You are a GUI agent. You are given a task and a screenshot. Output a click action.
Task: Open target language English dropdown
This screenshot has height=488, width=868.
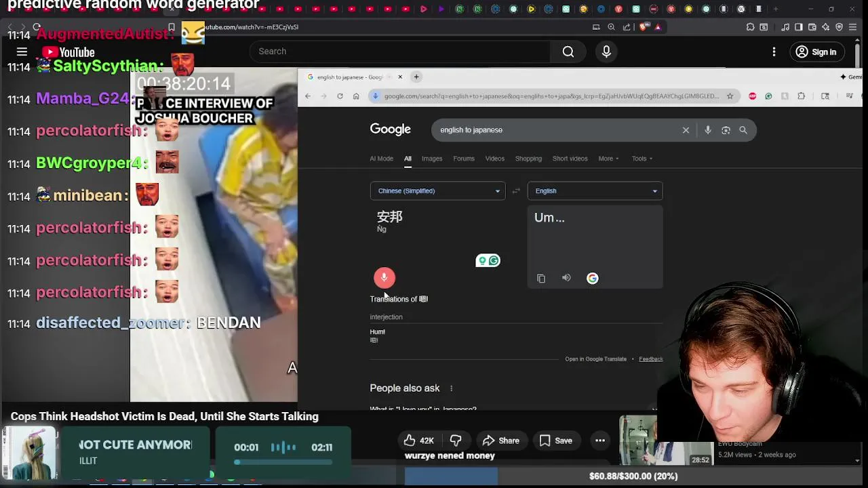595,191
